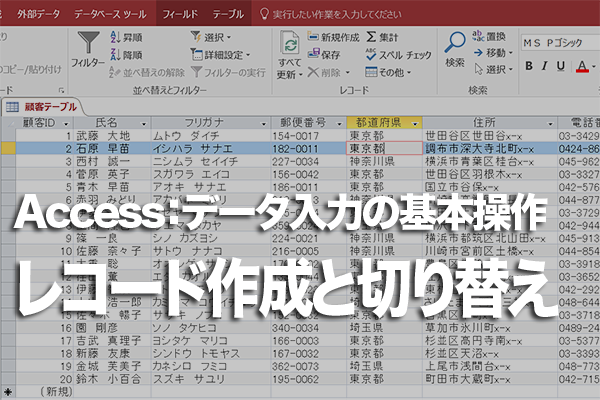Toggle the 集計 totals row

coord(382,37)
